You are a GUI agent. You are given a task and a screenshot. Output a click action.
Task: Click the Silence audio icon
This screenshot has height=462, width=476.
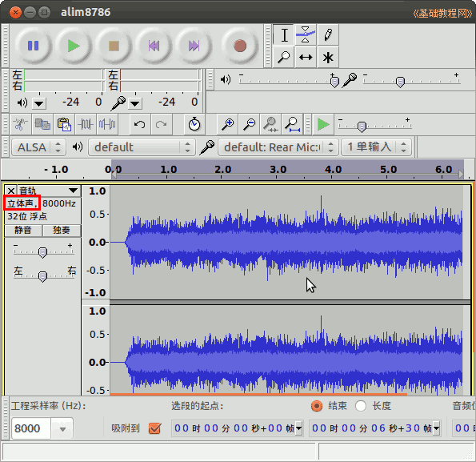(x=107, y=124)
